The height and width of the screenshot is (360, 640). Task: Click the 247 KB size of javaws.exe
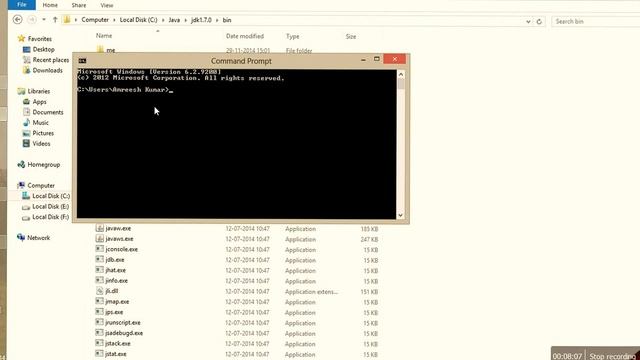(x=369, y=239)
